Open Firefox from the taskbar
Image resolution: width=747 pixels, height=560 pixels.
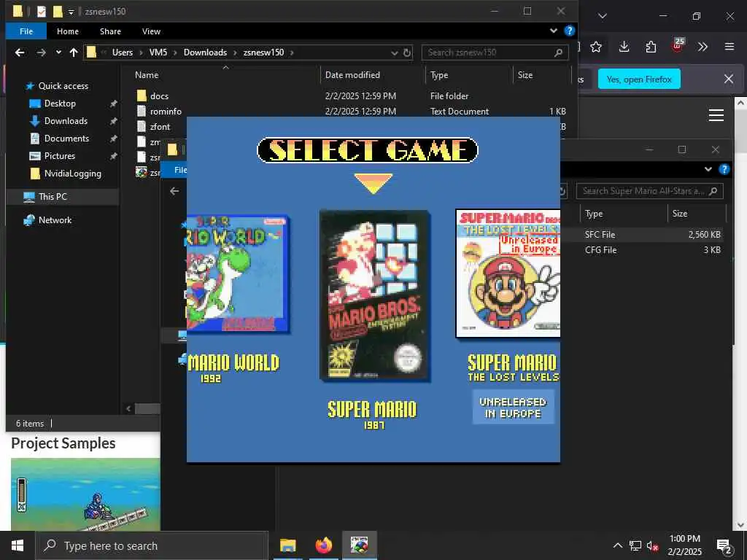tap(323, 545)
